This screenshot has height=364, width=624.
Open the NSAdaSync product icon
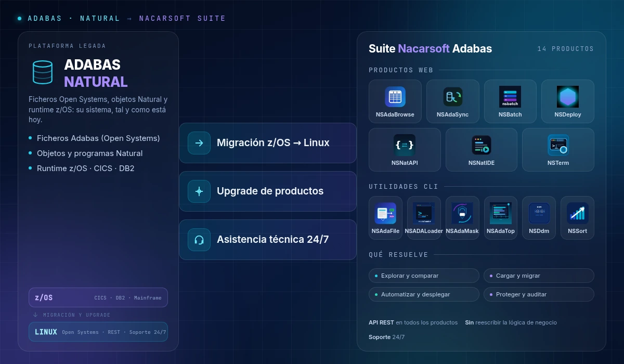pos(453,97)
